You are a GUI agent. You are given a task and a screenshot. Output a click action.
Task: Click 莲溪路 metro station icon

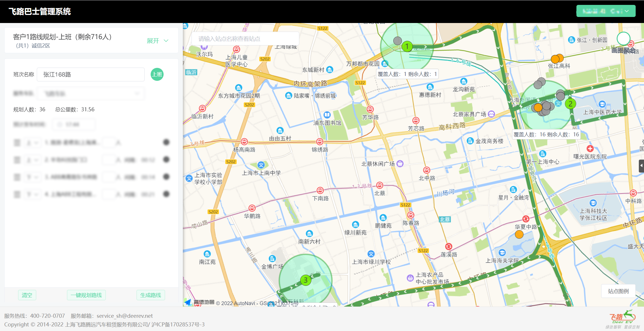point(449,246)
